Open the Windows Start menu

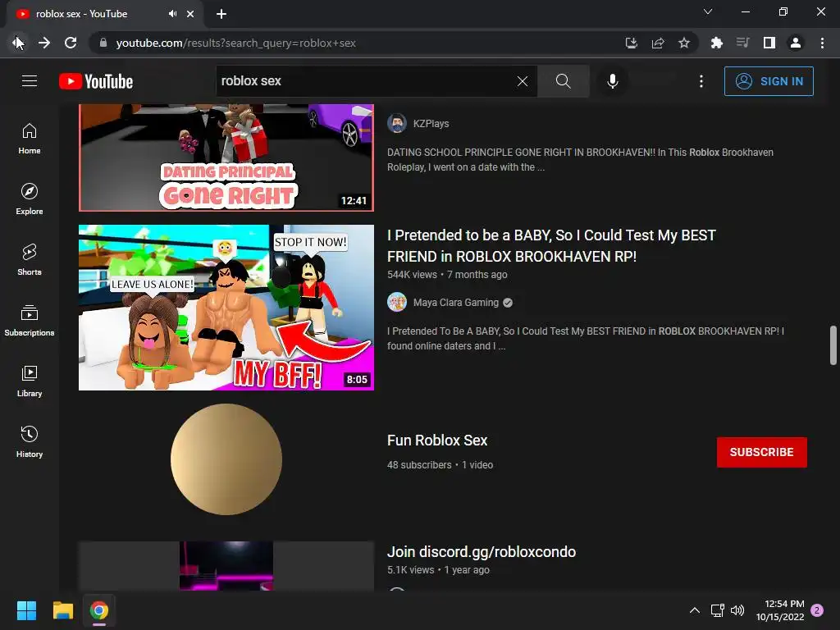click(26, 610)
